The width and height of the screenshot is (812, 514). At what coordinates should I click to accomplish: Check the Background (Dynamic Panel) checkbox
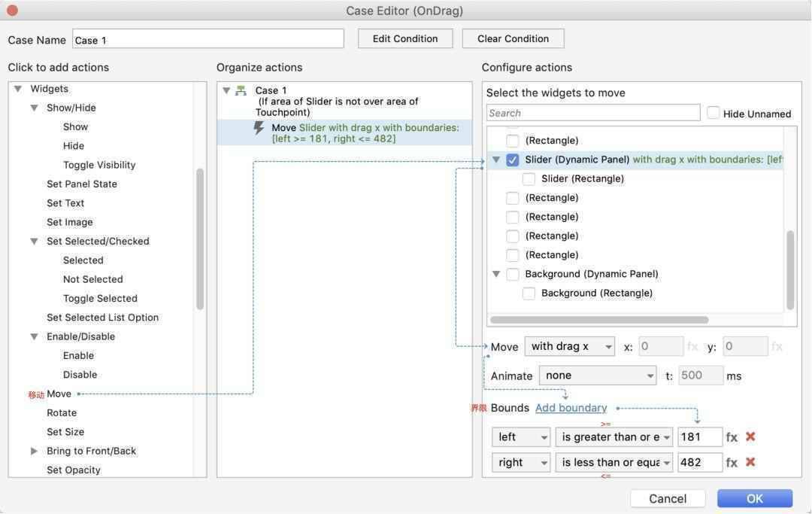tap(512, 274)
